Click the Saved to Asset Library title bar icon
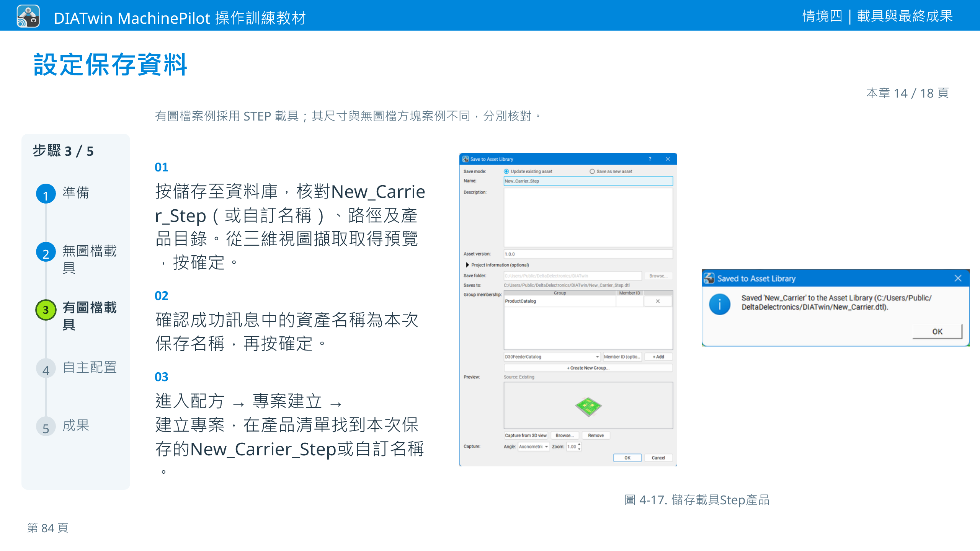Viewport: 980px width, 551px height. (x=709, y=278)
